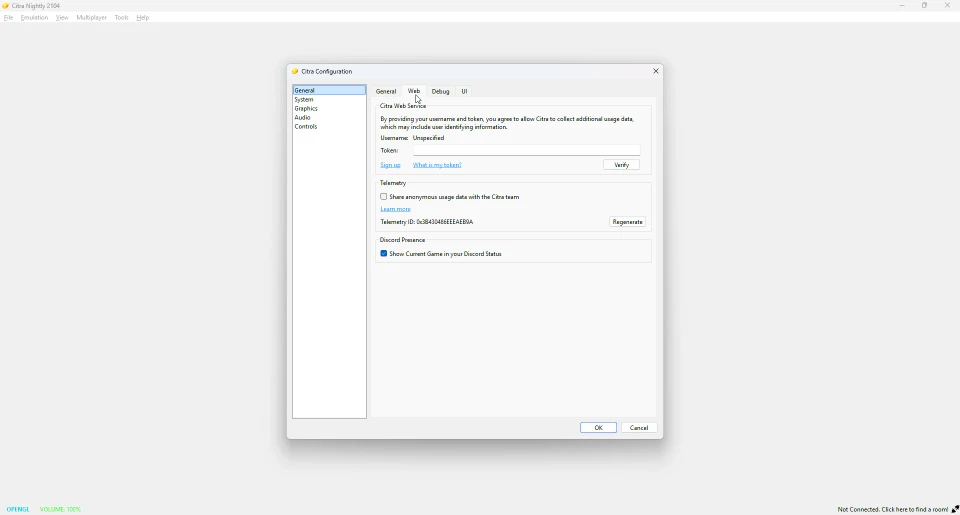Switch to the General tab
960x515 pixels.
[386, 91]
